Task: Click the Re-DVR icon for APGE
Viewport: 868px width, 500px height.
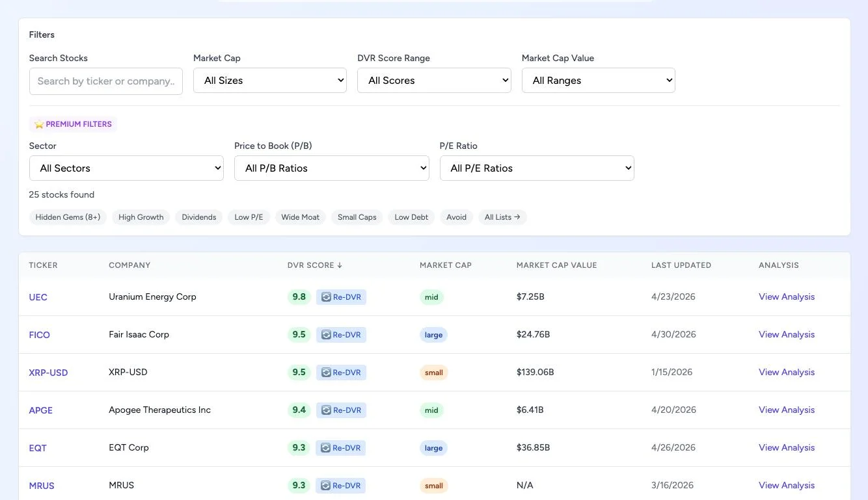Action: [x=326, y=410]
